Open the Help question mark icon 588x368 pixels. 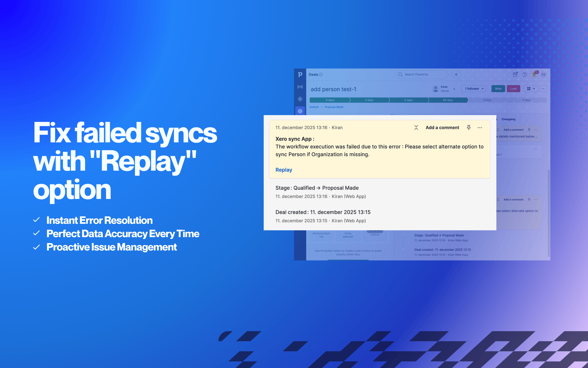[525, 75]
